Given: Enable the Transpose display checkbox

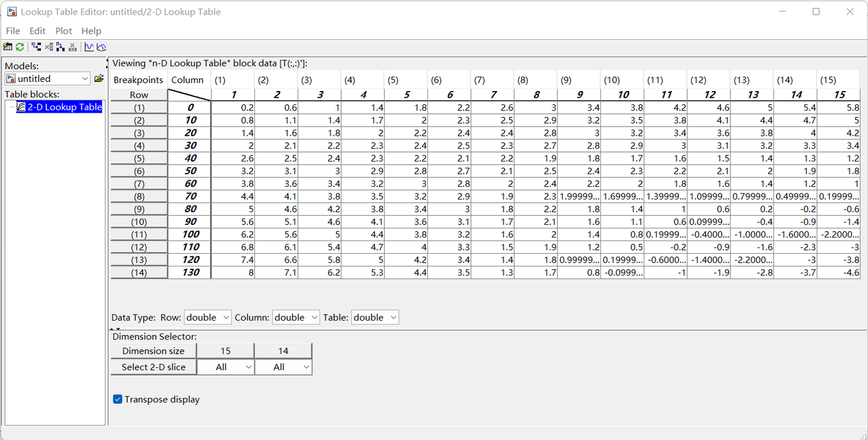Looking at the screenshot, I should [118, 399].
